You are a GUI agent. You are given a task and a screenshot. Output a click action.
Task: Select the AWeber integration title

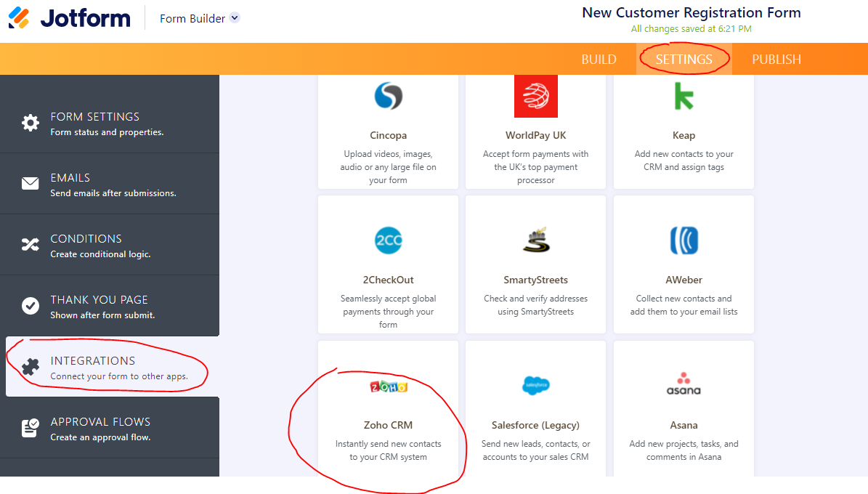(684, 280)
